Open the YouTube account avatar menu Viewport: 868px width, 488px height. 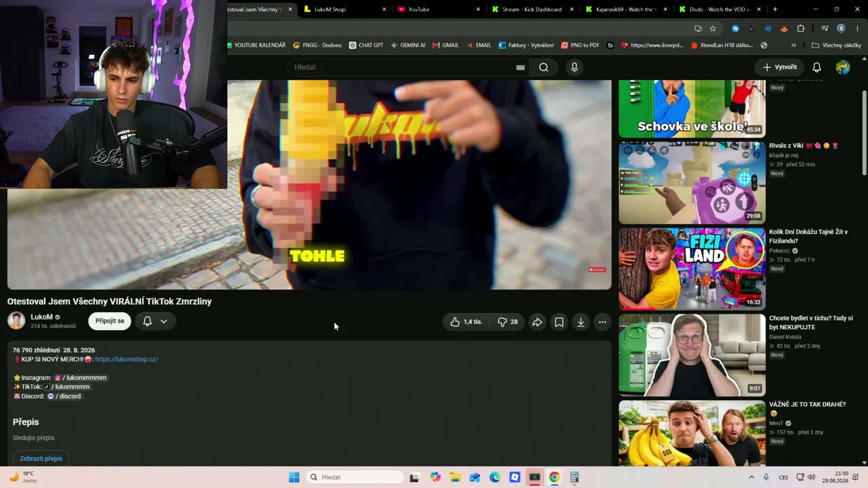[x=843, y=67]
